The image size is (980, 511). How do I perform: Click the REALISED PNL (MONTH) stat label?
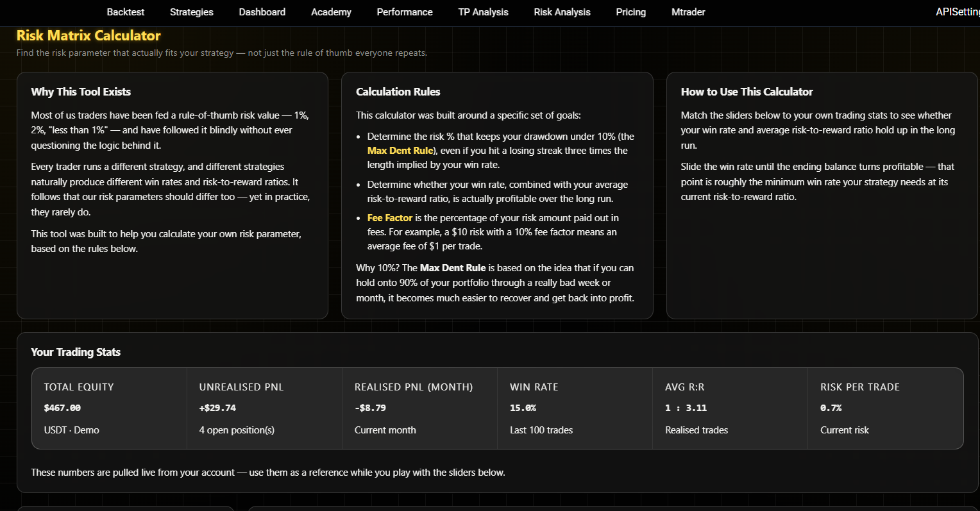[414, 387]
